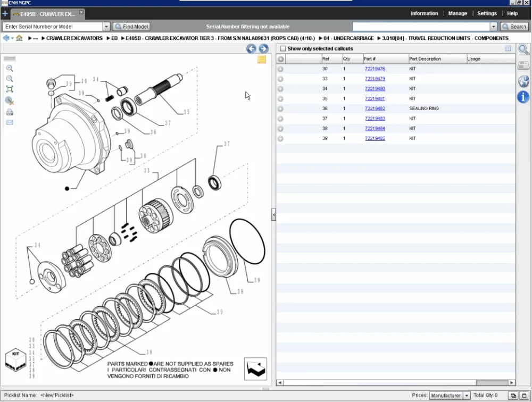Open the Information menu
Screen dimensions: 532x402
click(425, 13)
